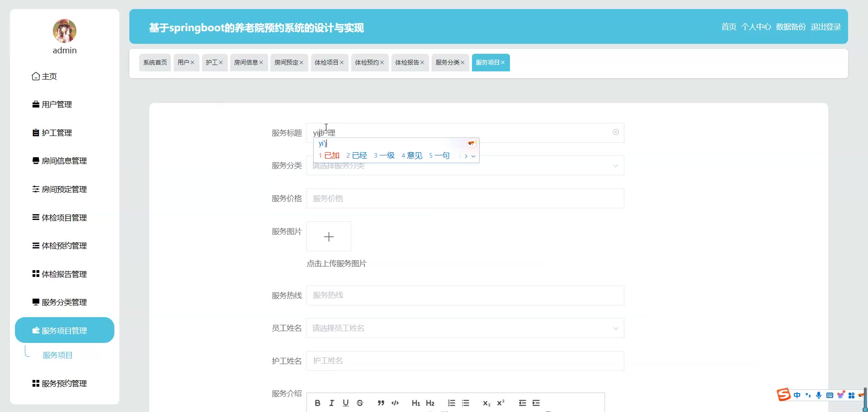Apply bold formatting in the editor toolbar
Image resolution: width=868 pixels, height=412 pixels.
(317, 403)
